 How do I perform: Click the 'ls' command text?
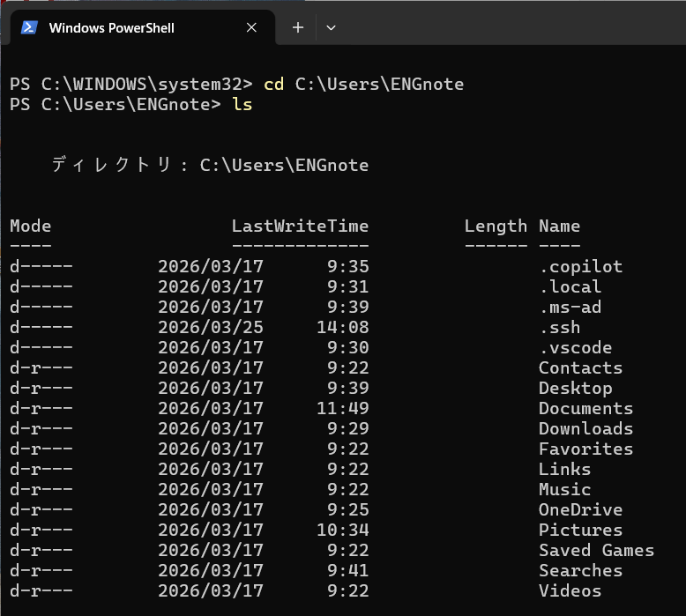click(242, 104)
